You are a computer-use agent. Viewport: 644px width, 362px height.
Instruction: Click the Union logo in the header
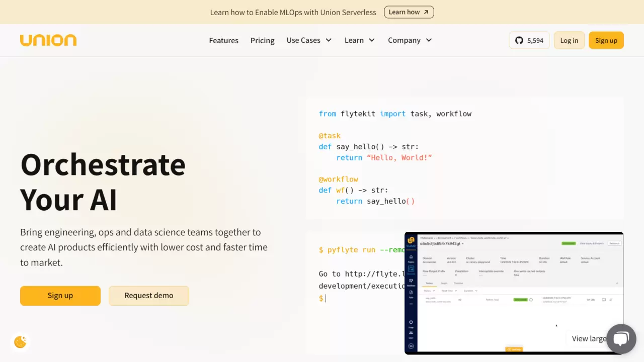pos(48,40)
